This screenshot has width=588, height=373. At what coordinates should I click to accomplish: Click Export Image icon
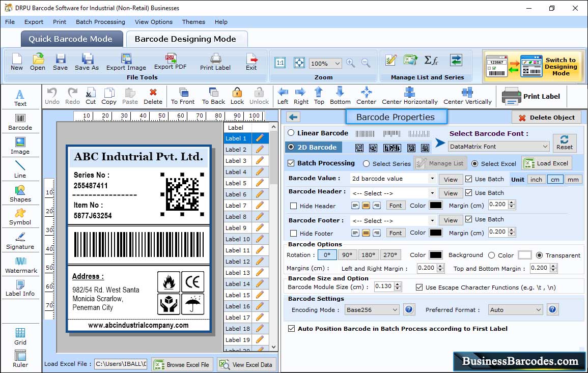click(126, 62)
